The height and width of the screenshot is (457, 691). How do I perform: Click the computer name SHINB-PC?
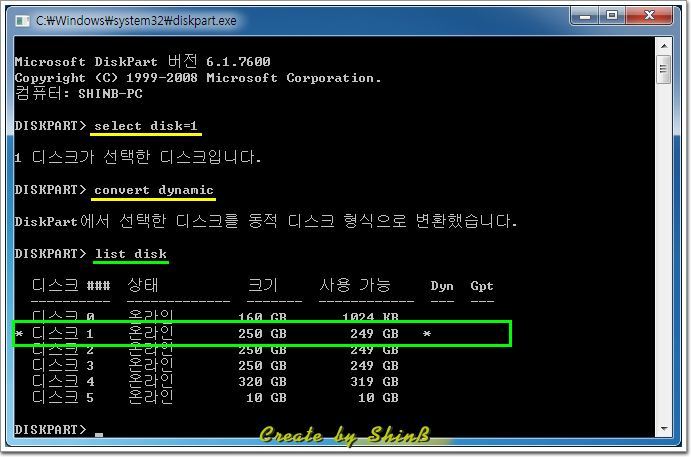tap(110, 94)
